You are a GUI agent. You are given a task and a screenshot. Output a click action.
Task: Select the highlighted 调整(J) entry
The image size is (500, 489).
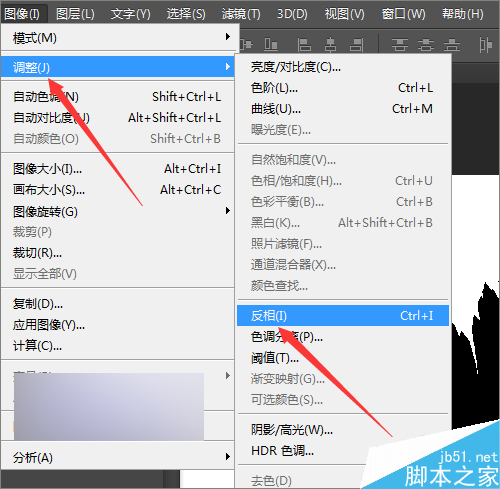118,67
